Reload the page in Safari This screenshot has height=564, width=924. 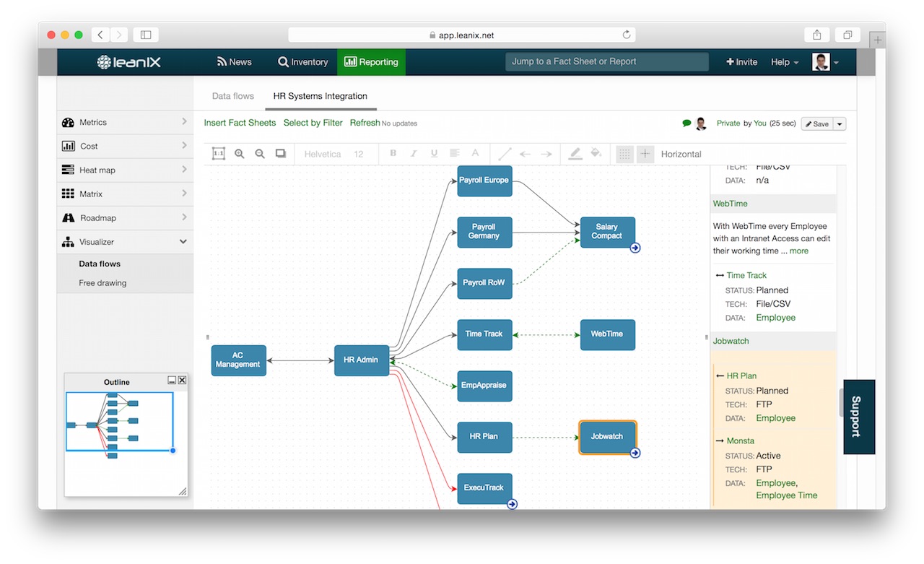(x=627, y=35)
